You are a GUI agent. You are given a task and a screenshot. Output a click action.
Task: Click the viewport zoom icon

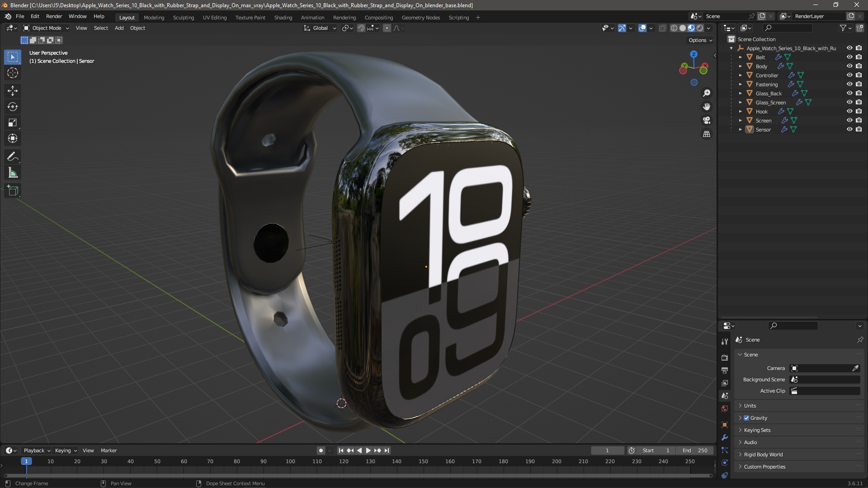(x=706, y=93)
